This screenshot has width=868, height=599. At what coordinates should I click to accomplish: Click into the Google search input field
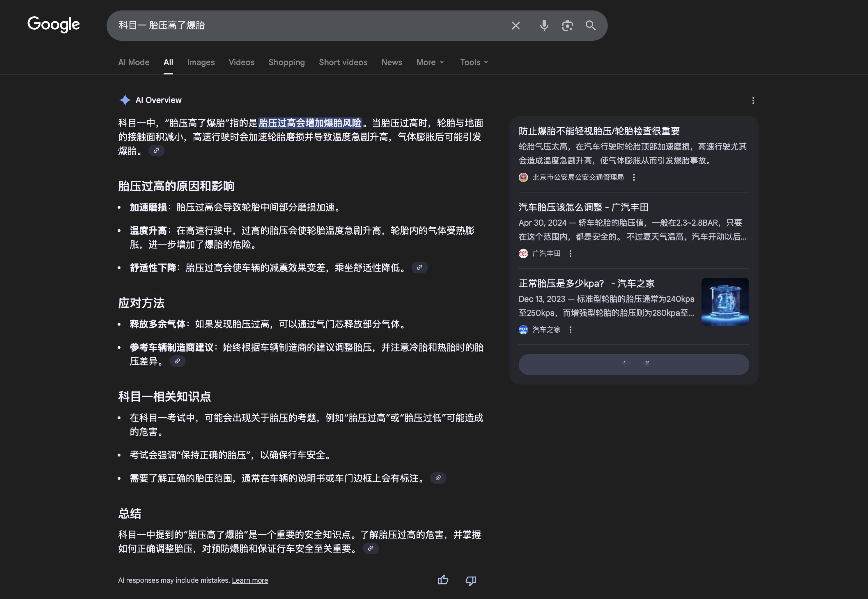coord(300,26)
